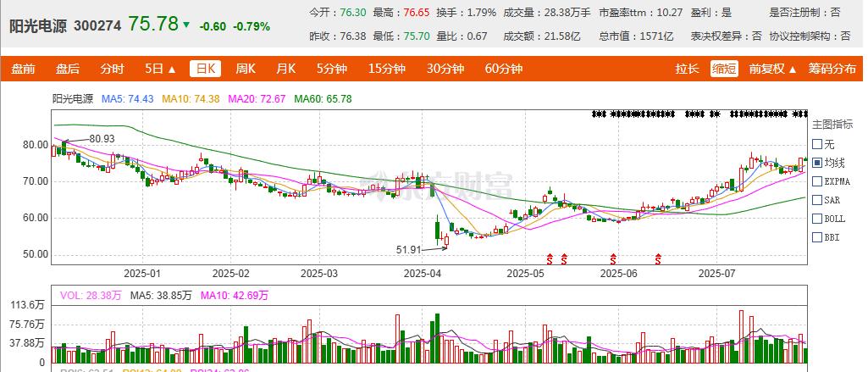Click the current price 75.78

[x=153, y=24]
